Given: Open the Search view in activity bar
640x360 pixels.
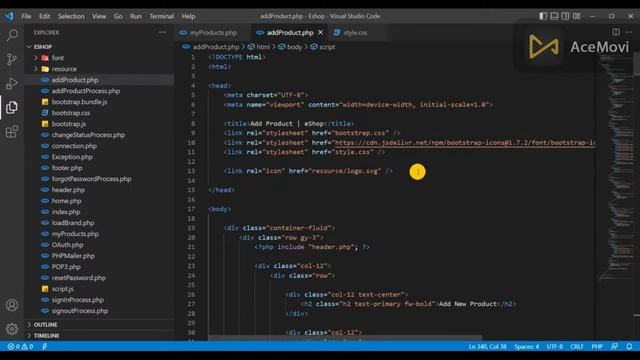Looking at the screenshot, I should (12, 36).
